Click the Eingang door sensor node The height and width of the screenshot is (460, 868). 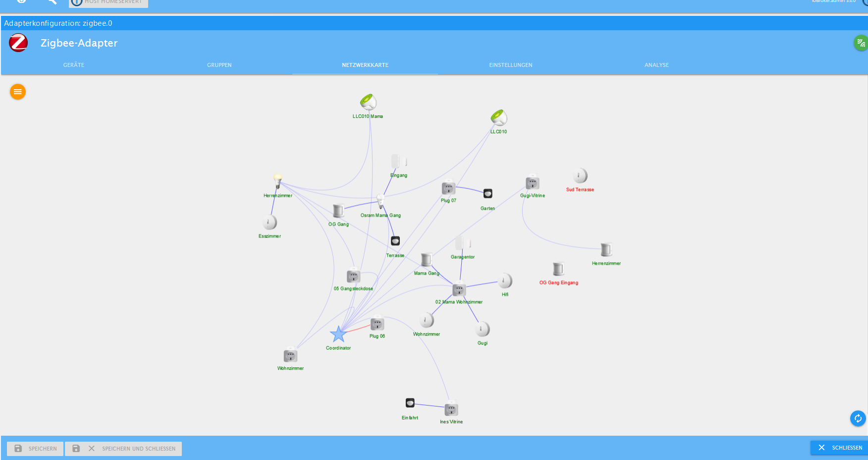(x=399, y=162)
